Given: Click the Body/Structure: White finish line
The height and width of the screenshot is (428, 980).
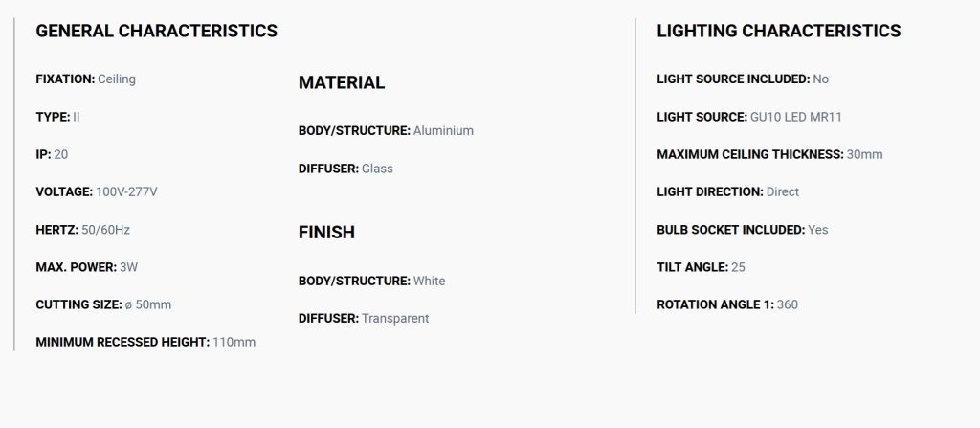Looking at the screenshot, I should (x=372, y=281).
